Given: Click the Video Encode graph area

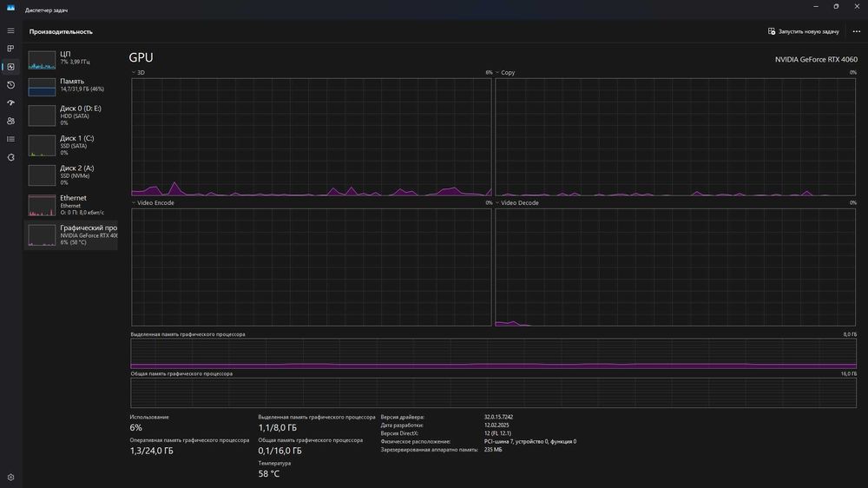Looking at the screenshot, I should coord(311,267).
